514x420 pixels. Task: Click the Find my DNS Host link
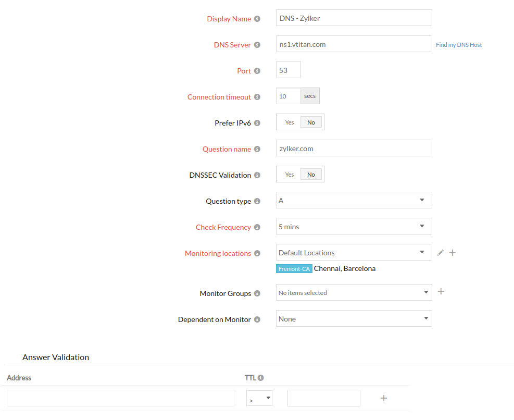(459, 45)
